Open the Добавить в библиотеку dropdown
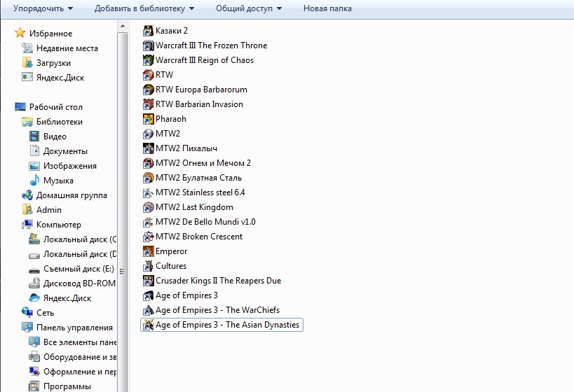The image size is (574, 392). pos(144,8)
